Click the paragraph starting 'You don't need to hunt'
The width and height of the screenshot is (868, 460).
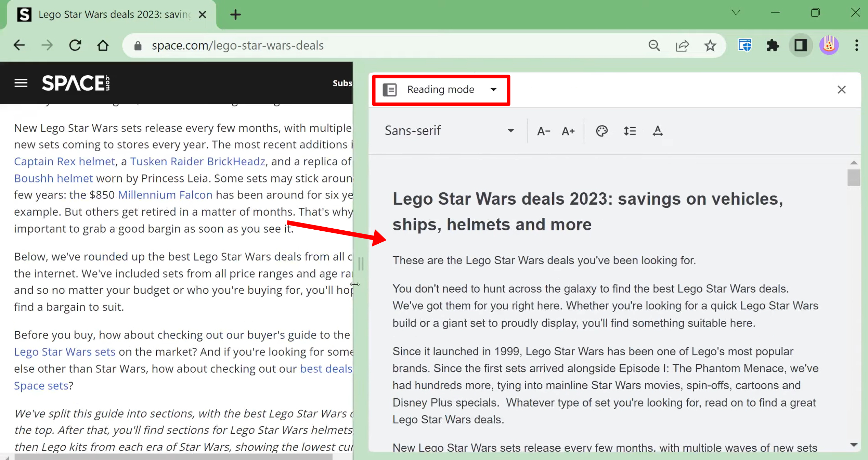(x=605, y=306)
